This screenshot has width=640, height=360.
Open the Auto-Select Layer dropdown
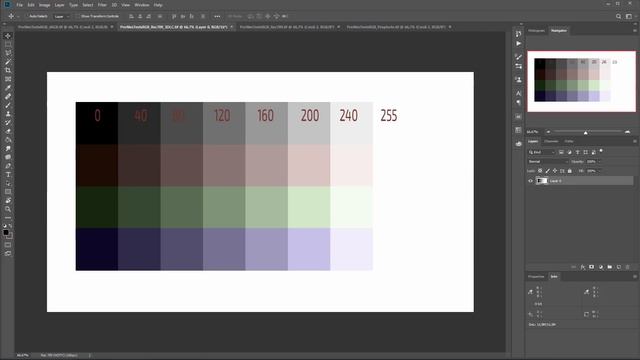tap(62, 16)
